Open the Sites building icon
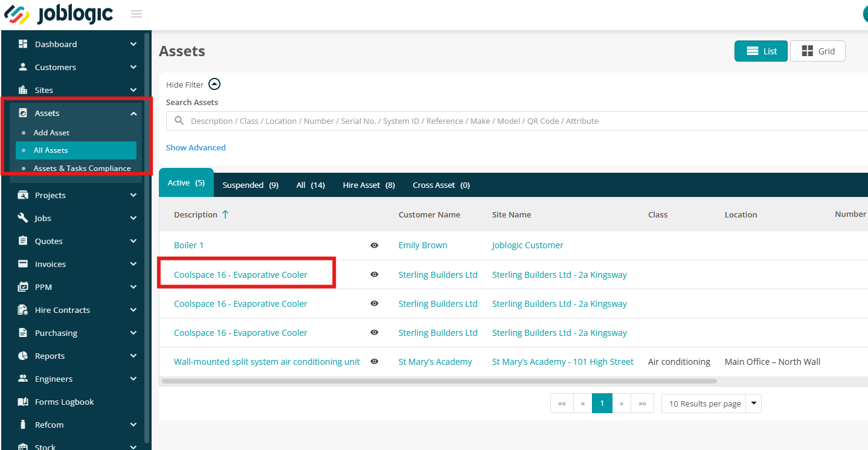 [23, 90]
